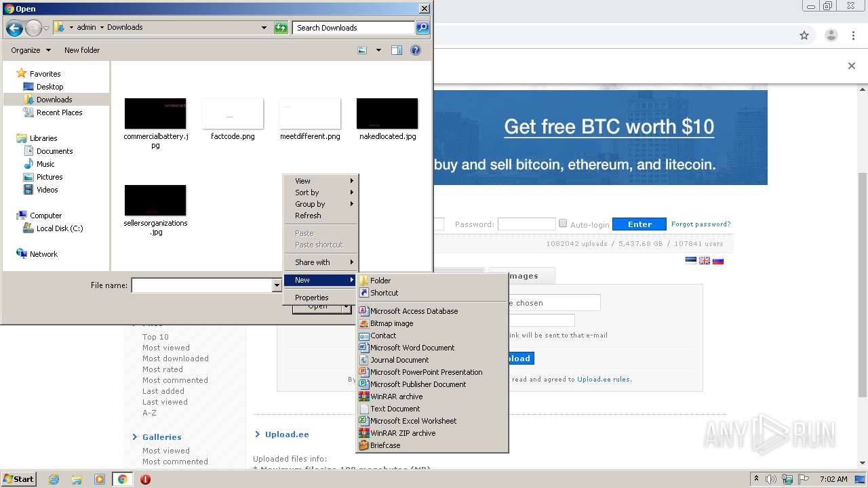Close the Chrome notification bar
Image resolution: width=868 pixels, height=488 pixels.
[852, 66]
